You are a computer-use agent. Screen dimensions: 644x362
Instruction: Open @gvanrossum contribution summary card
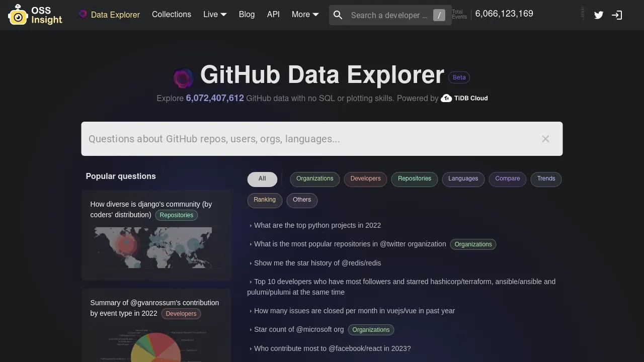(156, 325)
